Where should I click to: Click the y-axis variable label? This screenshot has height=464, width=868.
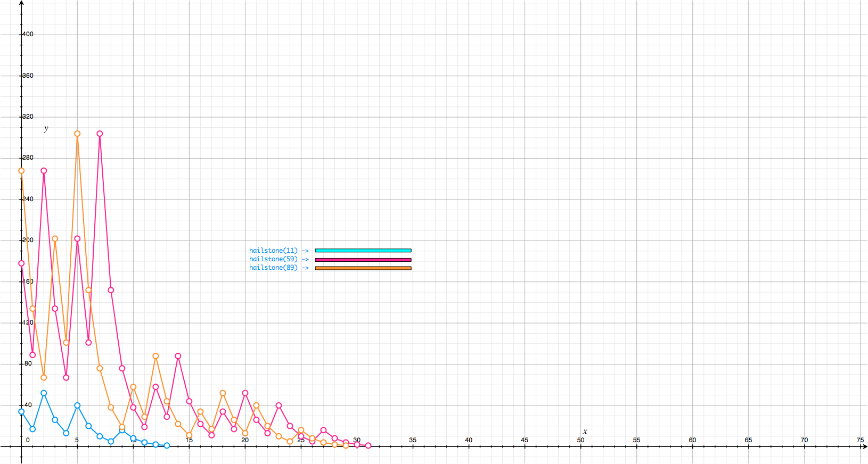coord(46,128)
